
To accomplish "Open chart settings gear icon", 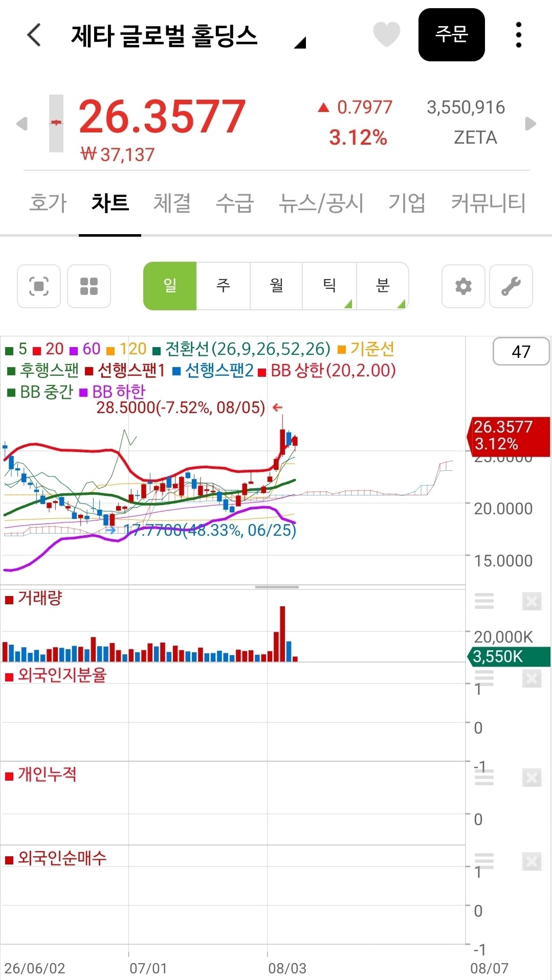I will [463, 286].
